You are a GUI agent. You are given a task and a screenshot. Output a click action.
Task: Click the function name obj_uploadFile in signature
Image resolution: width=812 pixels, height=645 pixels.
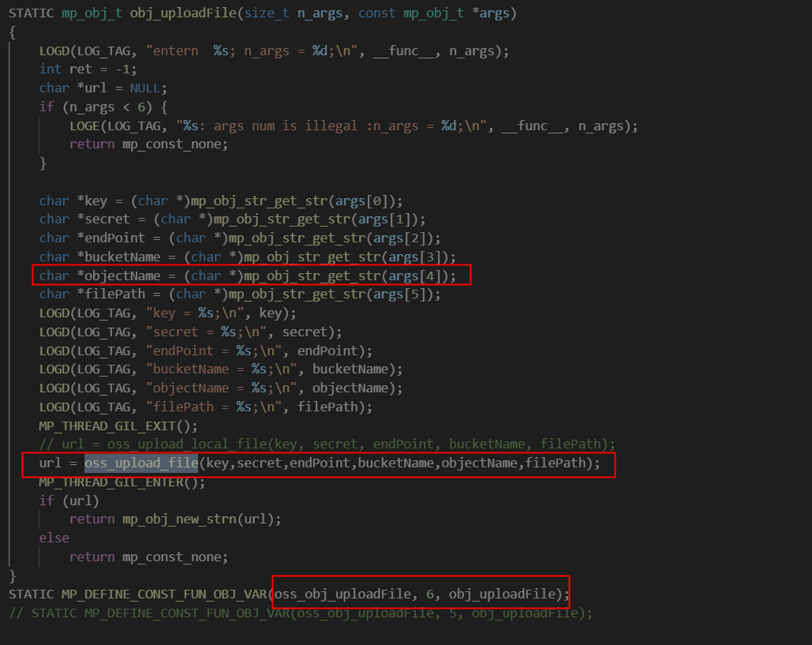click(183, 13)
